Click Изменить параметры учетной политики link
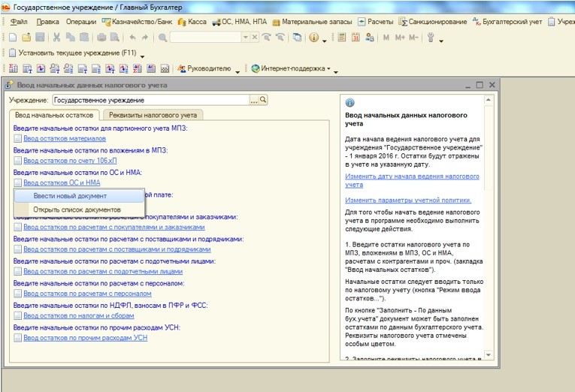This screenshot has height=392, width=575. (408, 200)
